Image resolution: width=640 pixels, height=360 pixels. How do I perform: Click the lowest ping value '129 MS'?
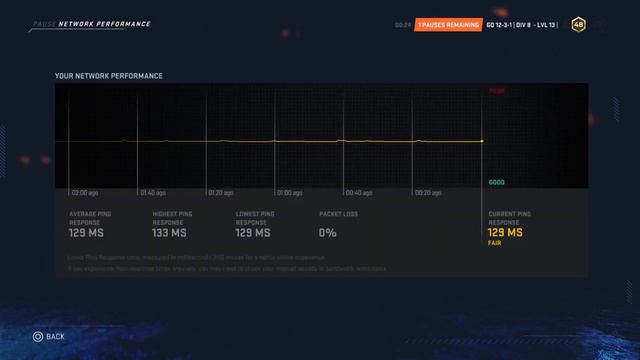coord(253,233)
